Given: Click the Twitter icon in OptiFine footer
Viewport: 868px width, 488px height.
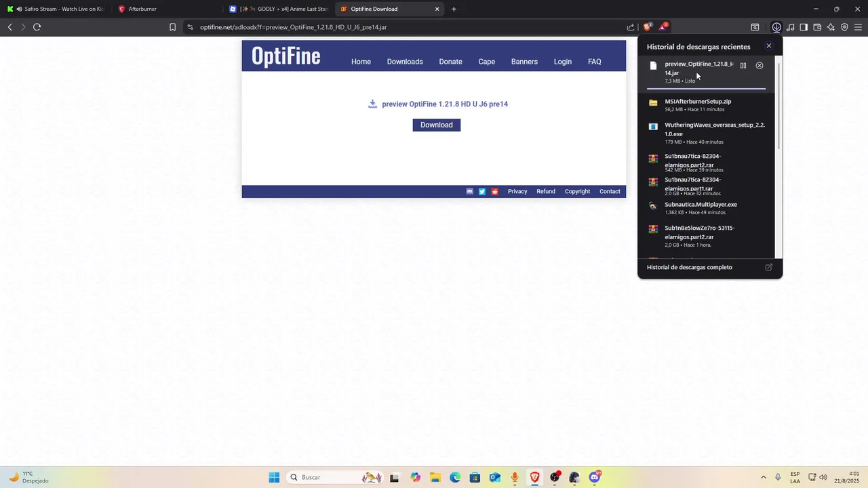Looking at the screenshot, I should [482, 192].
